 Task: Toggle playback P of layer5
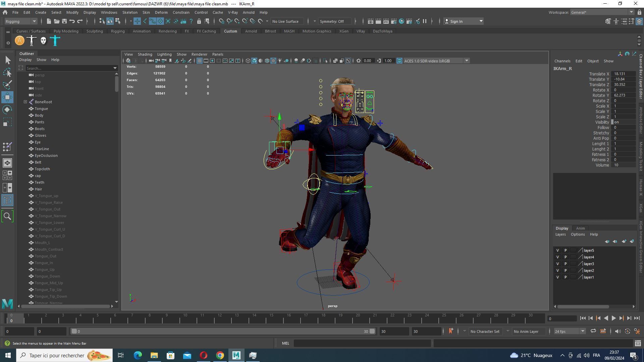566,250
